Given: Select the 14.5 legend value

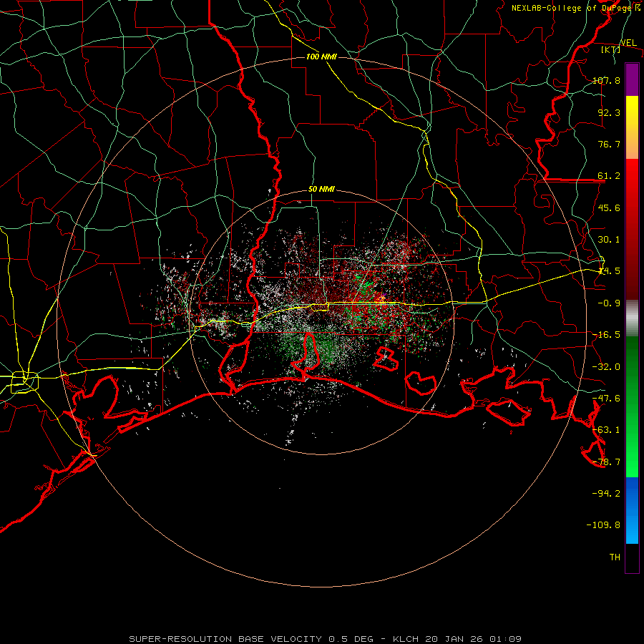Looking at the screenshot, I should point(609,270).
